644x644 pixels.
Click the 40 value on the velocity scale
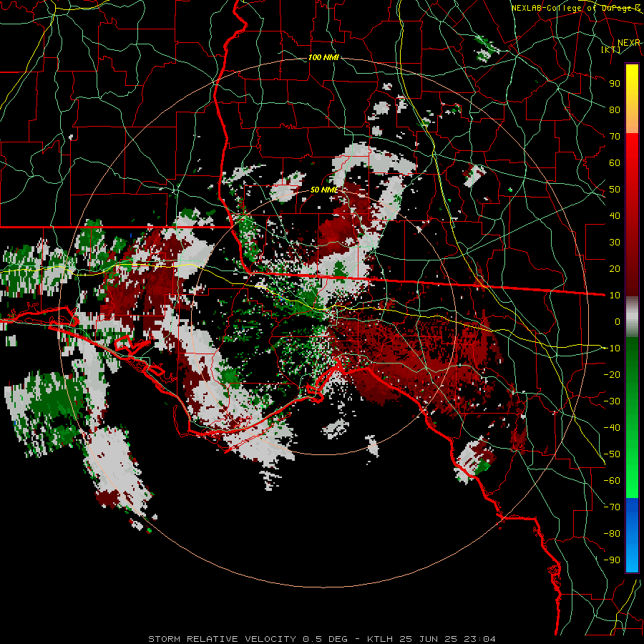[615, 215]
